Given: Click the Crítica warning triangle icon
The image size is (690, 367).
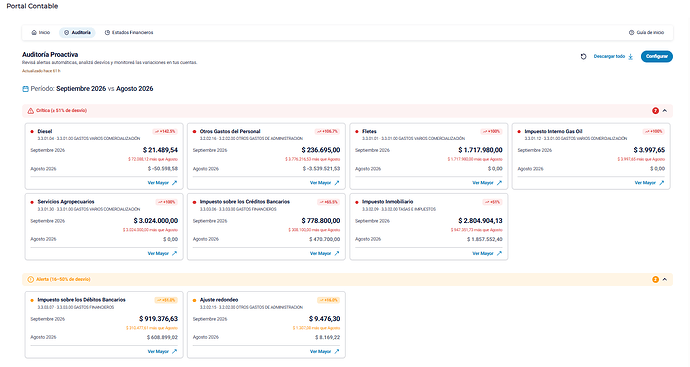Looking at the screenshot, I should point(30,111).
